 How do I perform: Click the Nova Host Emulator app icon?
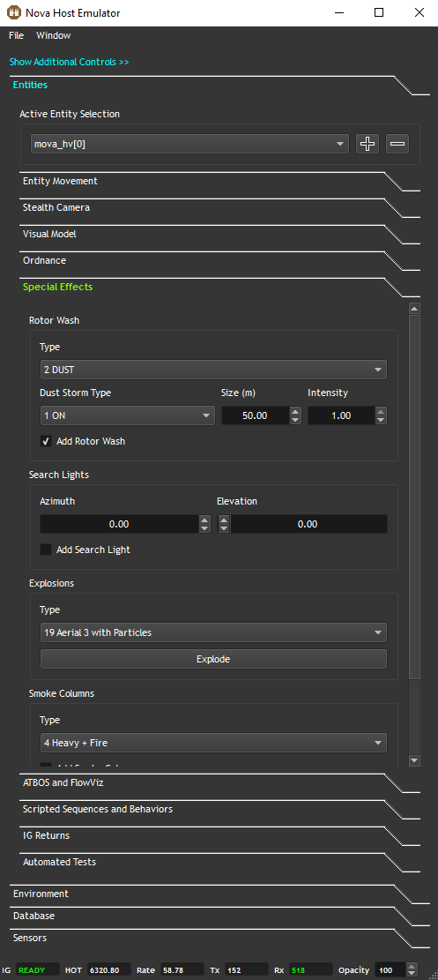tap(14, 12)
